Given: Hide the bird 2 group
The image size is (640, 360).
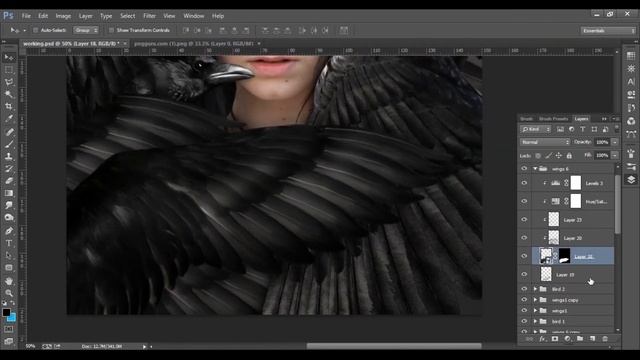Looking at the screenshot, I should (524, 289).
